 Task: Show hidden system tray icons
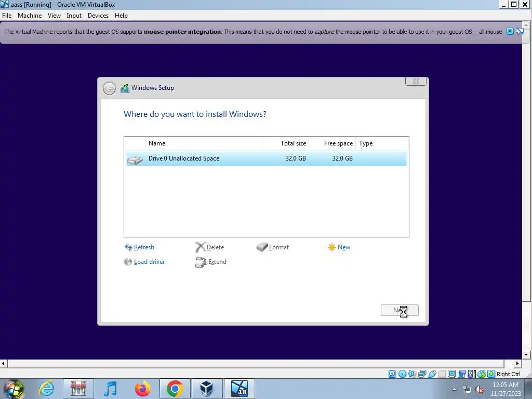pos(454,389)
